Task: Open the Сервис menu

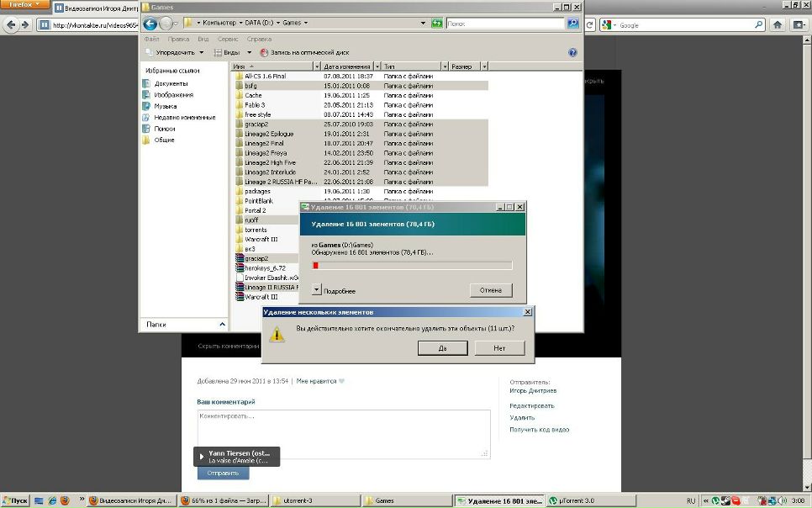Action: (227, 39)
